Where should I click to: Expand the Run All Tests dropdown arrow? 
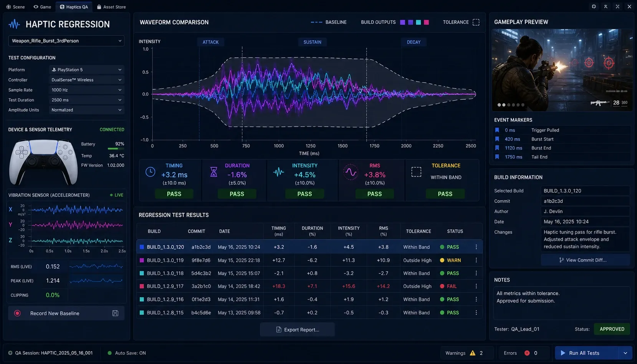pos(625,353)
